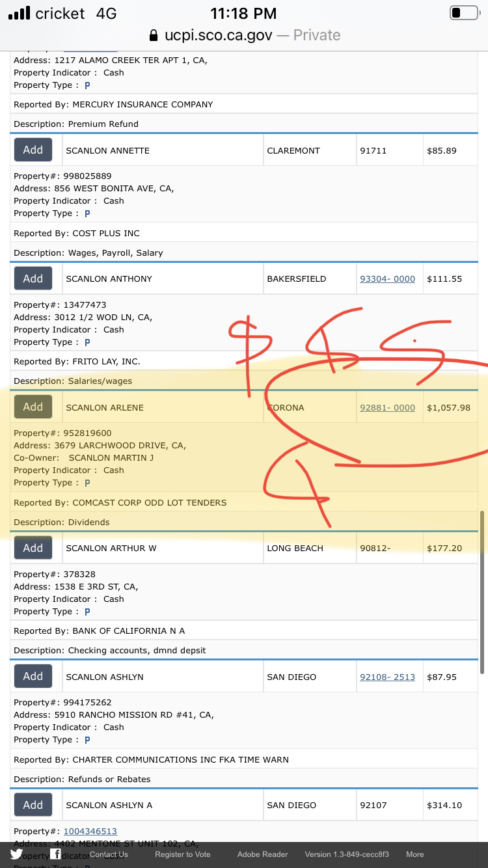Select Description: Dividends

[x=62, y=522]
